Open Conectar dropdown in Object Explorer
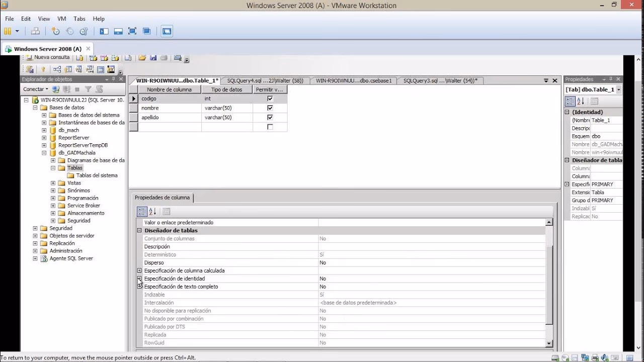The image size is (644, 362). click(x=35, y=89)
